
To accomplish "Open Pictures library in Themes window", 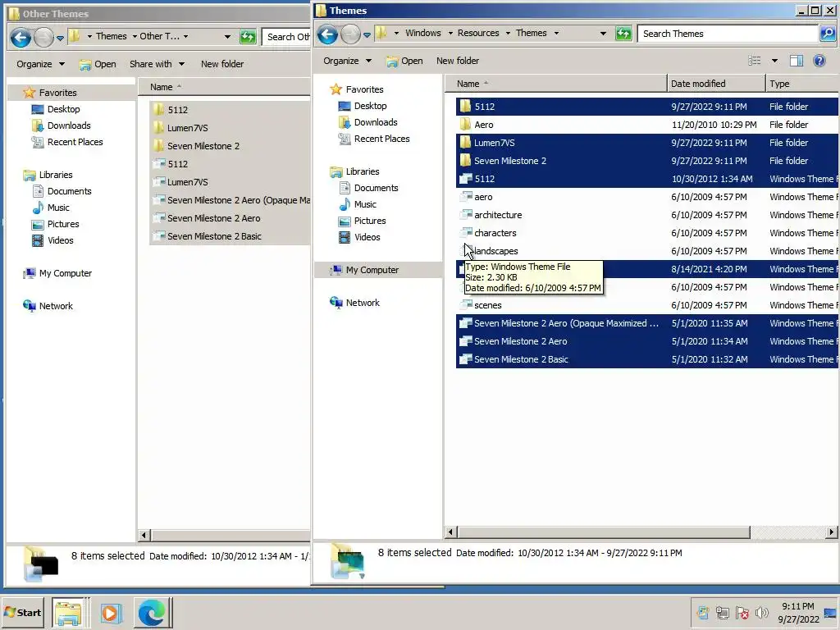I will [362, 221].
